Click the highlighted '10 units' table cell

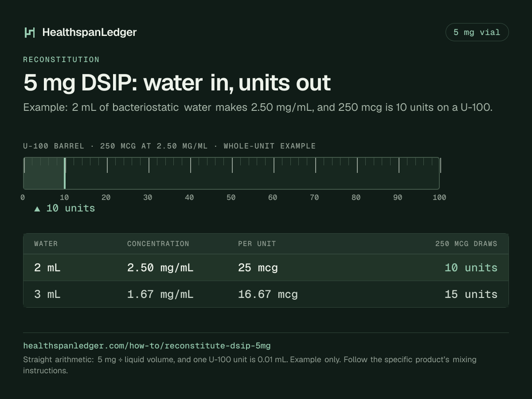(x=471, y=268)
